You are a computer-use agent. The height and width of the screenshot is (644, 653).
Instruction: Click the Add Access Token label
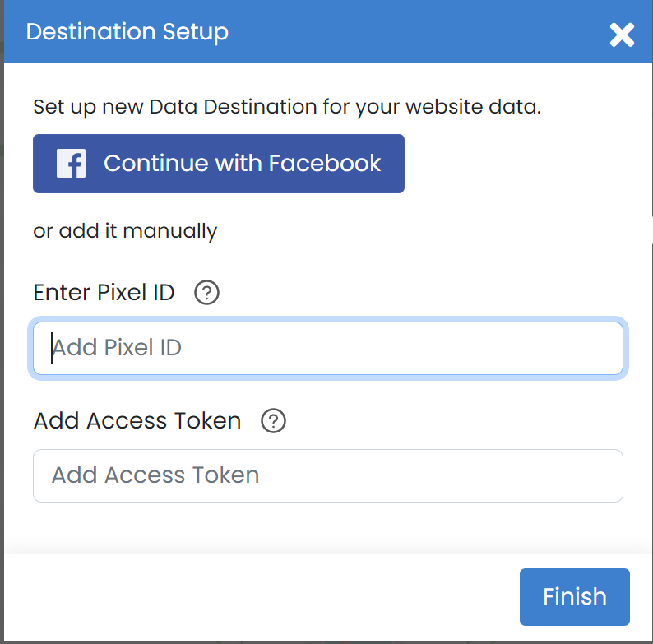coord(137,420)
